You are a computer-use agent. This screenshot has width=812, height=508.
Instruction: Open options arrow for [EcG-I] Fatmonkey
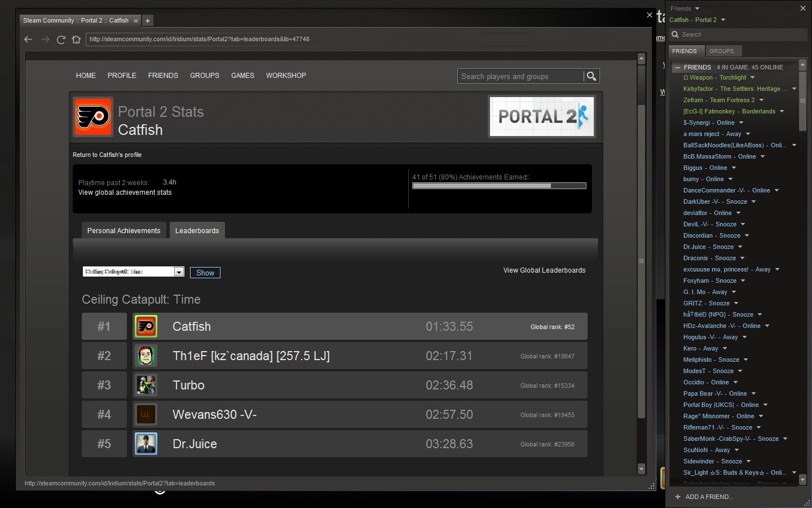[x=782, y=111]
